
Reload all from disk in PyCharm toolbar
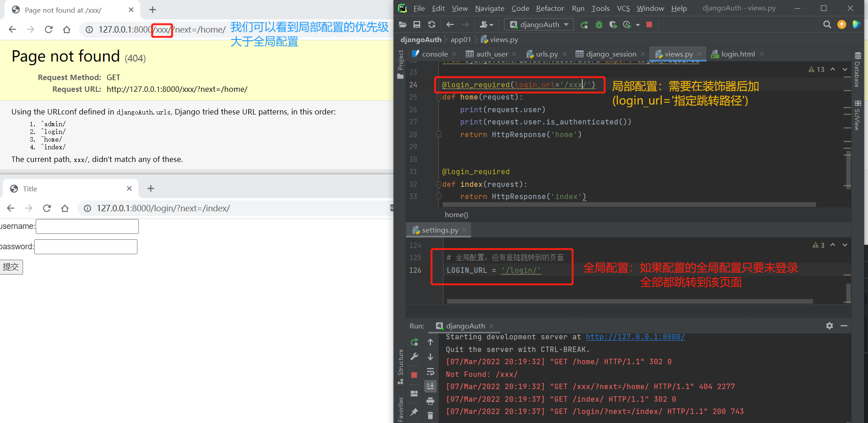point(432,24)
